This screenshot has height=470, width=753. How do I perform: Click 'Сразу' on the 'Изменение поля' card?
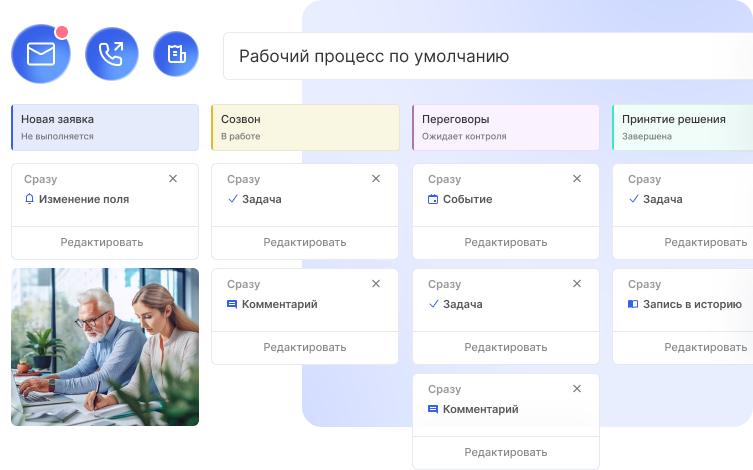click(41, 179)
